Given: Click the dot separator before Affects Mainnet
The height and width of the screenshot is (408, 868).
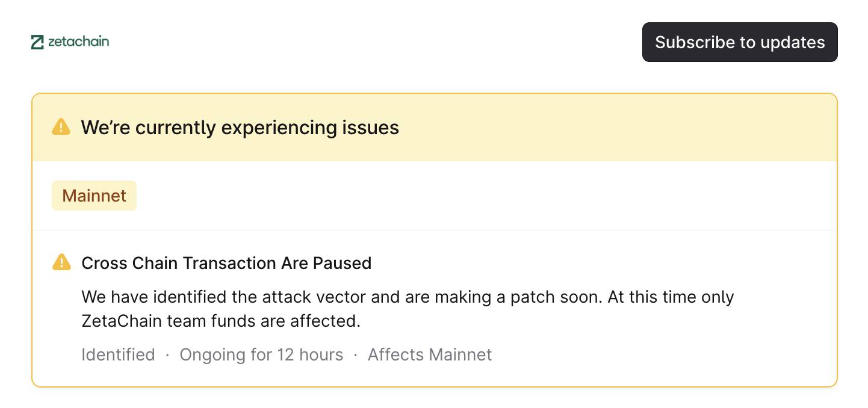Looking at the screenshot, I should [356, 355].
